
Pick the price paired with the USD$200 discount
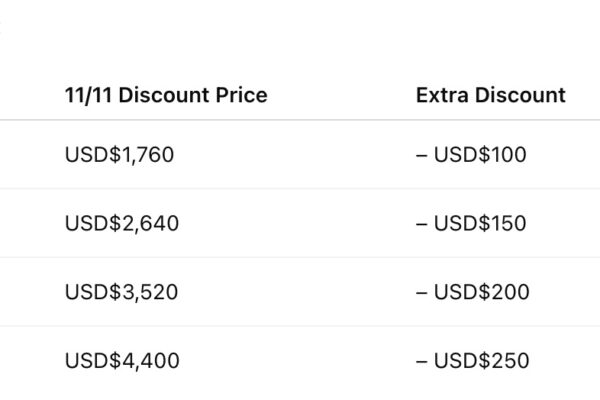pyautogui.click(x=122, y=292)
